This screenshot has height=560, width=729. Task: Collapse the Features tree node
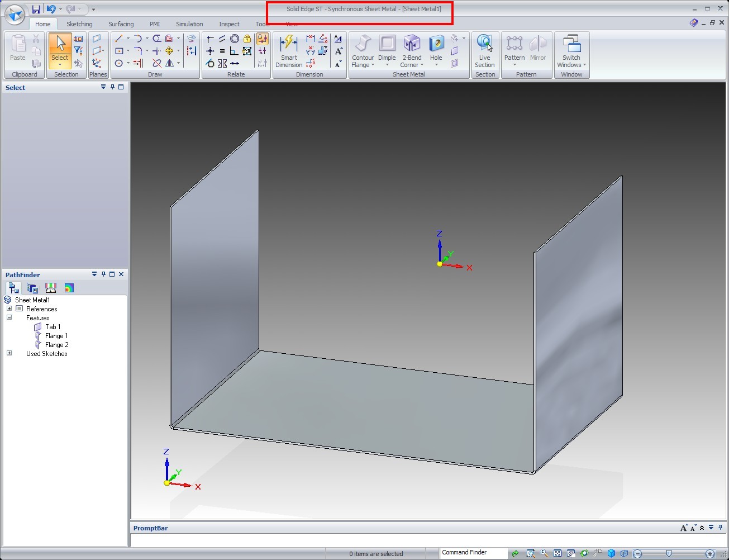pyautogui.click(x=9, y=317)
